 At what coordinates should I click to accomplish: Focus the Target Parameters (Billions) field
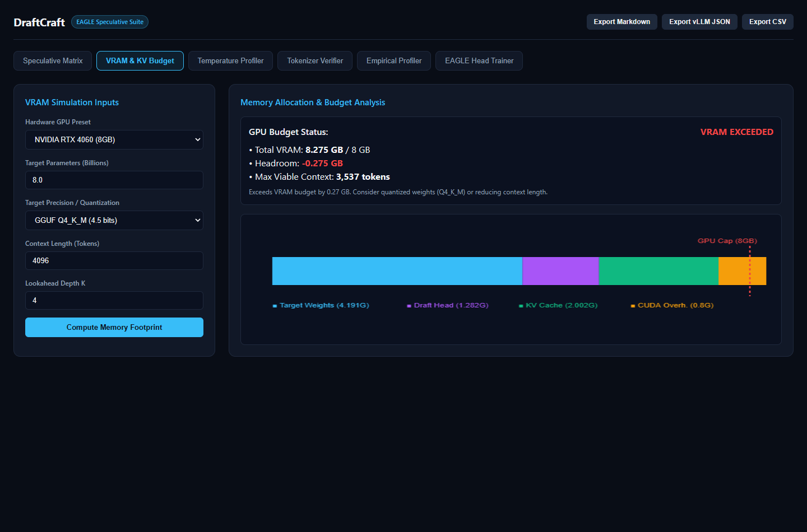click(x=114, y=180)
